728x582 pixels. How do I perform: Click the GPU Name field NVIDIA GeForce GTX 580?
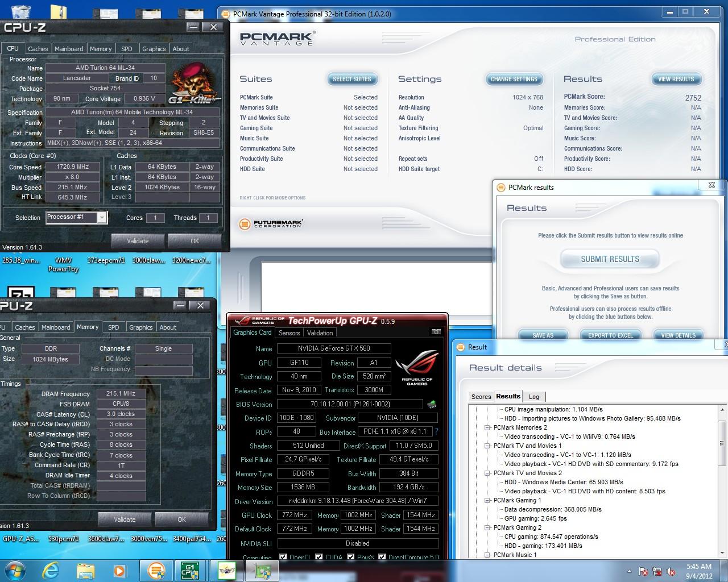pyautogui.click(x=334, y=348)
